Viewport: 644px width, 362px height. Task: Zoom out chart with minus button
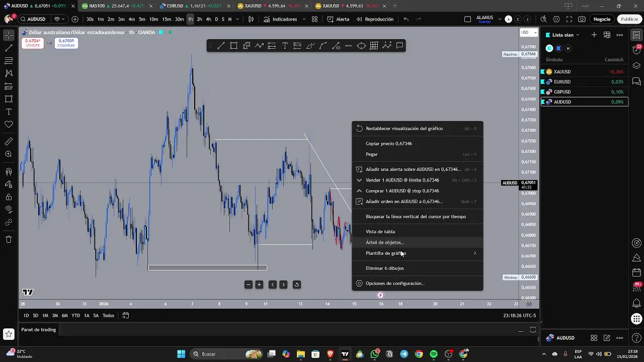tap(248, 285)
